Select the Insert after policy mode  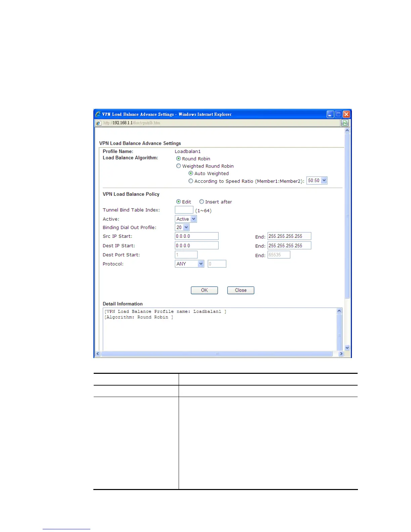pos(201,202)
